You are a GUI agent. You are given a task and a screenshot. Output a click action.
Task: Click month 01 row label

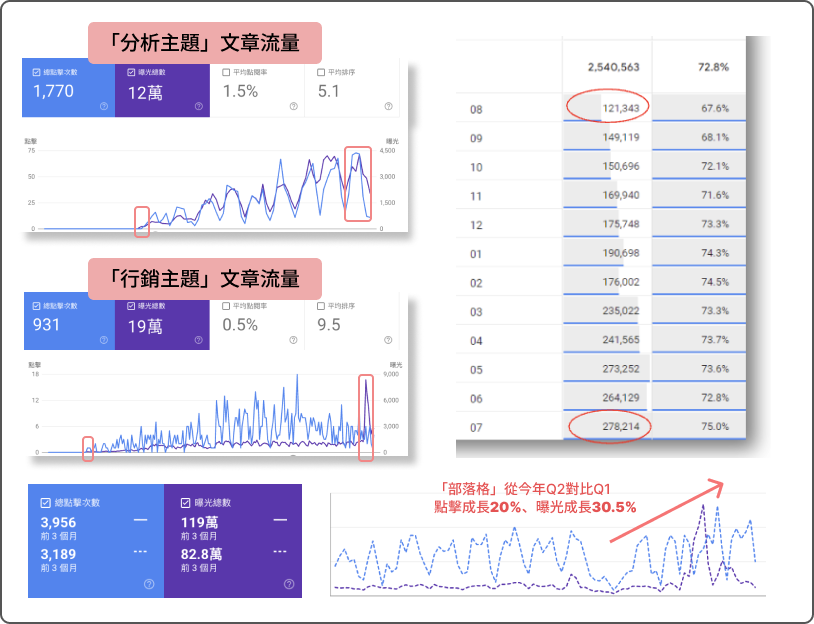(476, 254)
